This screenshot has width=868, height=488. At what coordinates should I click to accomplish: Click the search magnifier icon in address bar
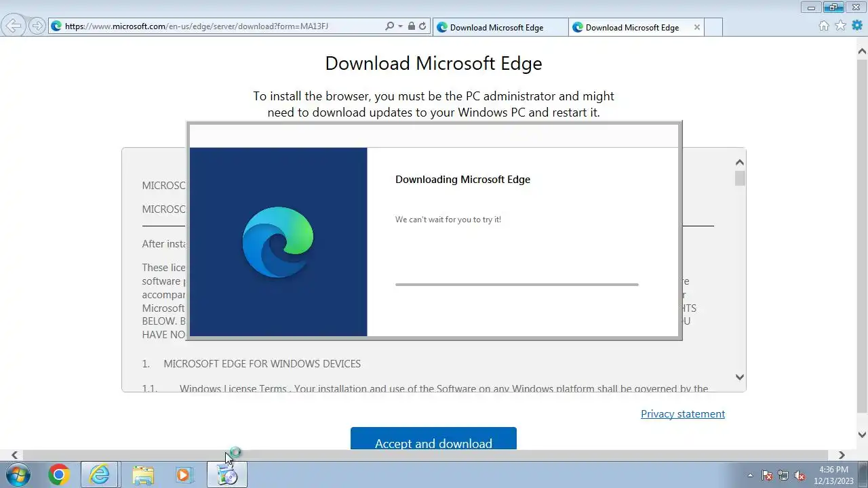pyautogui.click(x=389, y=26)
